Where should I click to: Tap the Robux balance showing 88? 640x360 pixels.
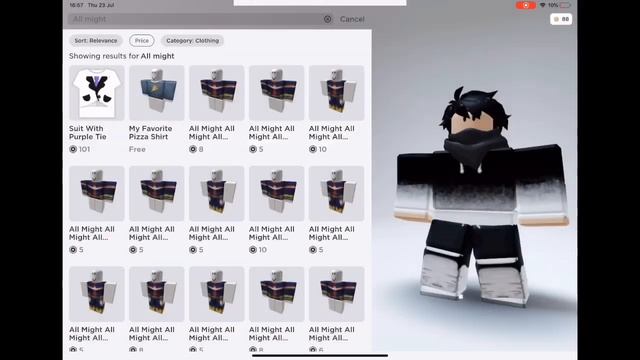pos(561,19)
